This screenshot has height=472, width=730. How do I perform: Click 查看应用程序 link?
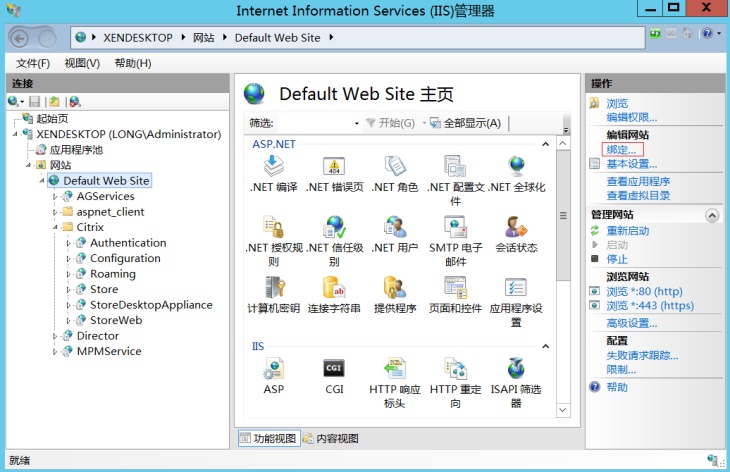tap(638, 182)
